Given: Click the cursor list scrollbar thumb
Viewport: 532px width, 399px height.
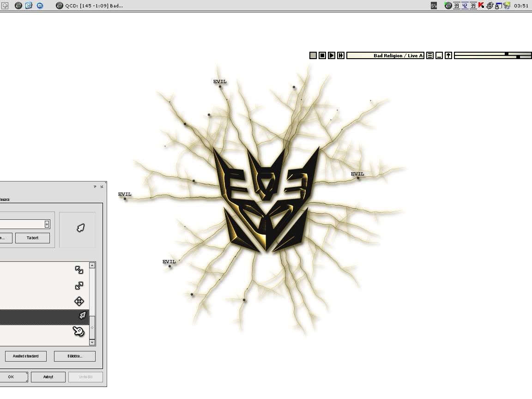Looking at the screenshot, I should pos(92,328).
